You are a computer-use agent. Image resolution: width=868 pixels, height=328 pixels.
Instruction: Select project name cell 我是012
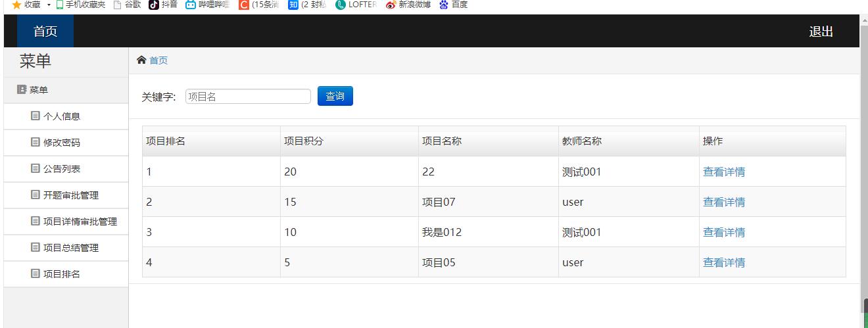[489, 232]
